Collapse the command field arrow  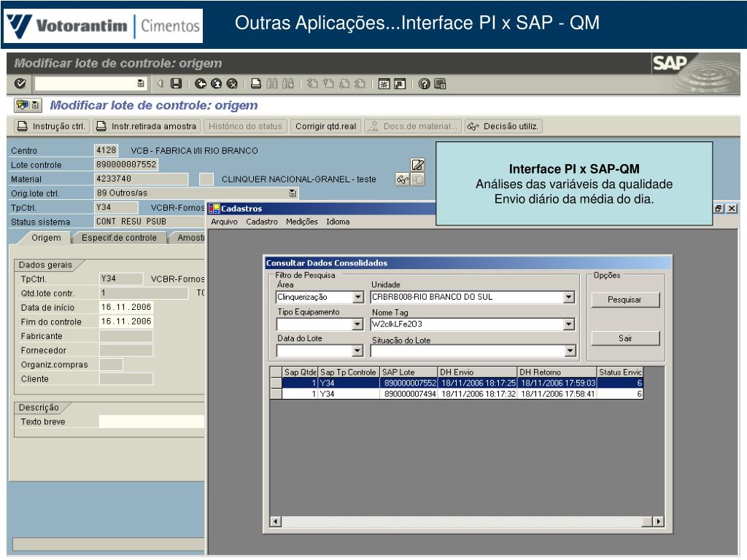(160, 84)
